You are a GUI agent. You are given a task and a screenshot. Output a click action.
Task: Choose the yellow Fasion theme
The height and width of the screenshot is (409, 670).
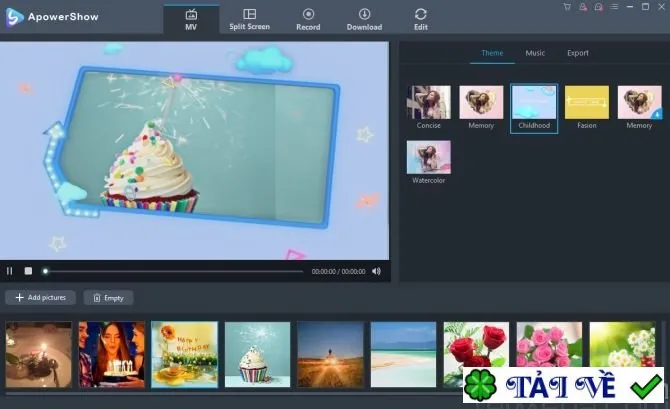point(587,107)
